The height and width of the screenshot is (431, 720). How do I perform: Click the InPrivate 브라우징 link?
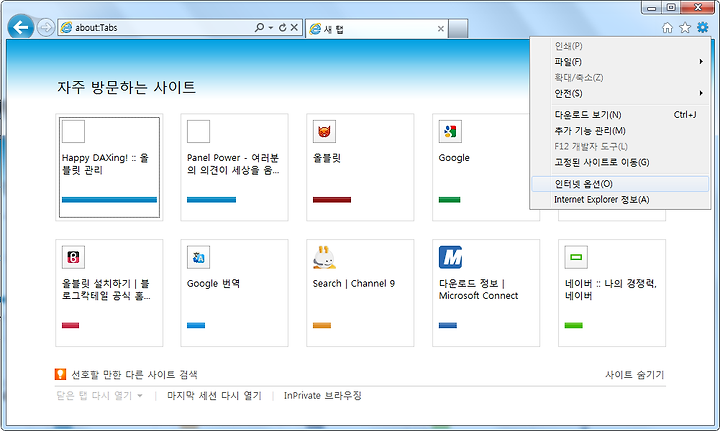pos(323,396)
